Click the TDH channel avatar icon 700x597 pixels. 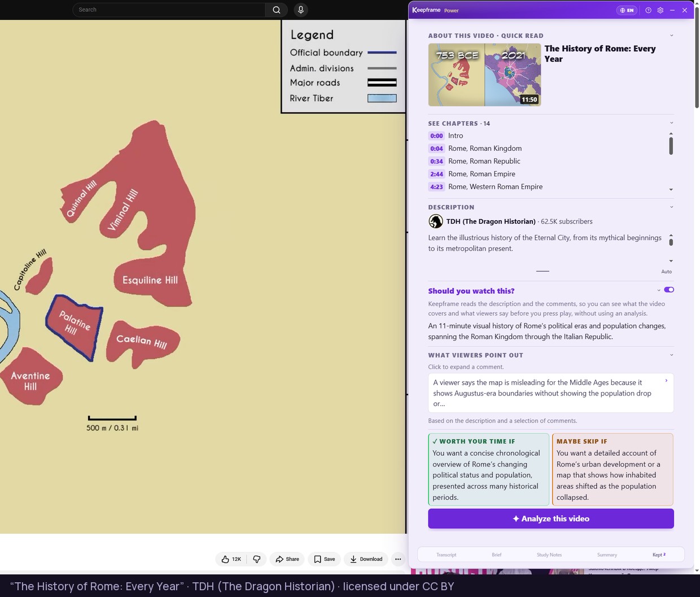pyautogui.click(x=435, y=221)
